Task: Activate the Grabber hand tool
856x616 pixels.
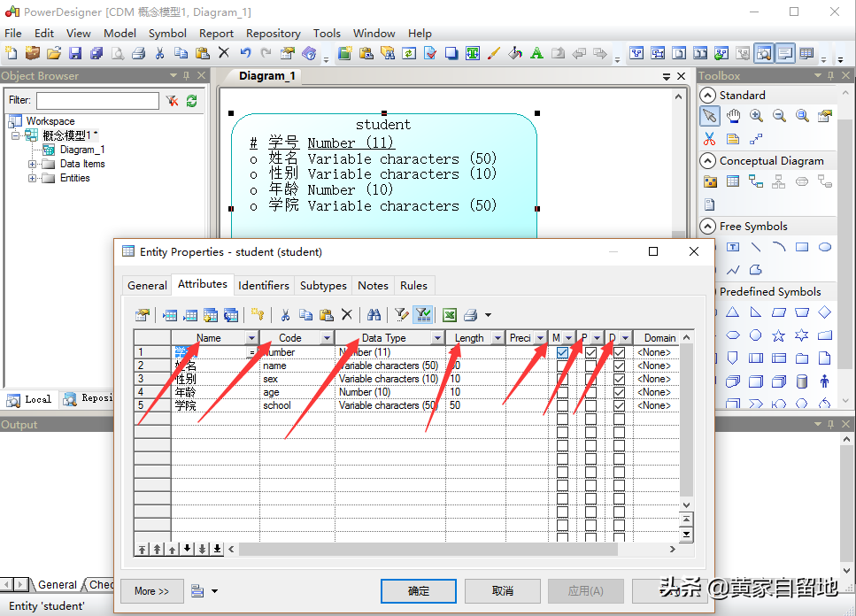Action: (x=735, y=115)
